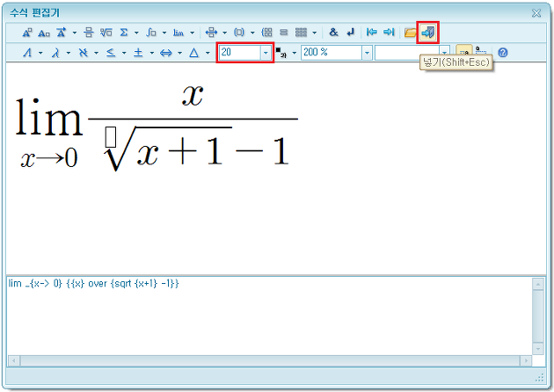Insert parentheses bracket template

239,33
